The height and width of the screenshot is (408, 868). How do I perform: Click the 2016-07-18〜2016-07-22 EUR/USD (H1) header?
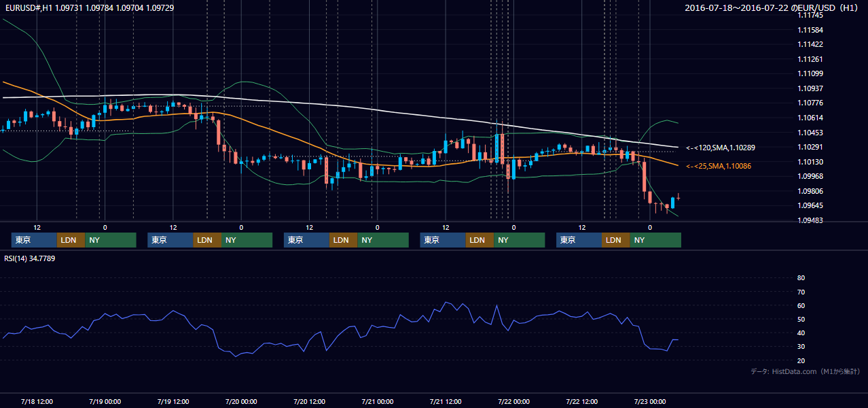[x=773, y=7]
